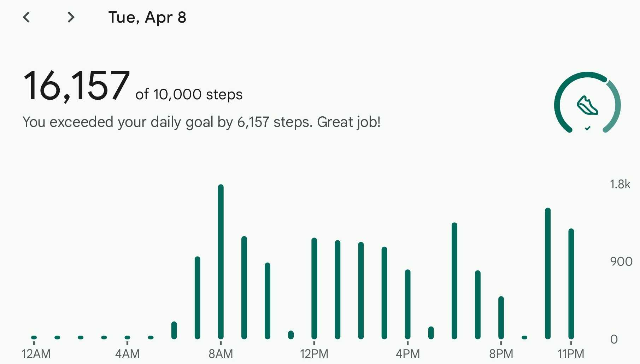Select the tallest step bar at 8AM
640x364 pixels.
click(x=221, y=262)
